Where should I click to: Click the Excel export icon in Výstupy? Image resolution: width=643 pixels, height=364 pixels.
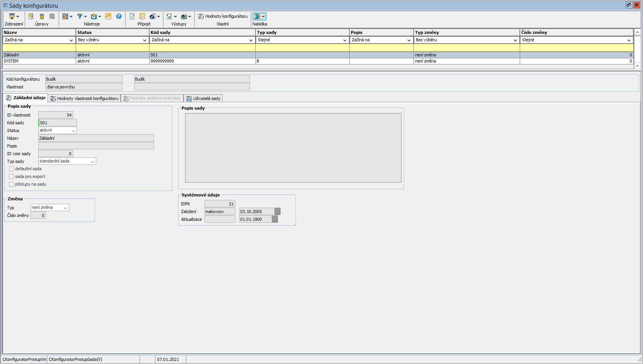tap(169, 16)
